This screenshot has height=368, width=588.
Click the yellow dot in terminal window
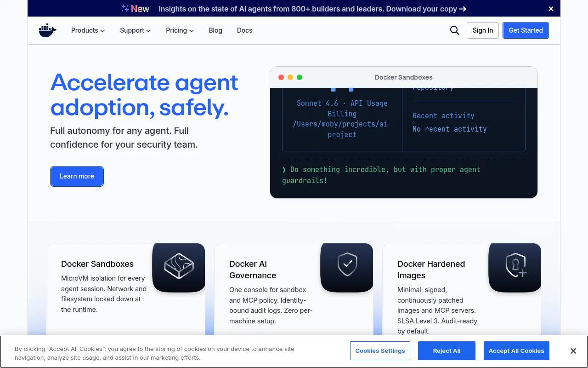pos(290,77)
